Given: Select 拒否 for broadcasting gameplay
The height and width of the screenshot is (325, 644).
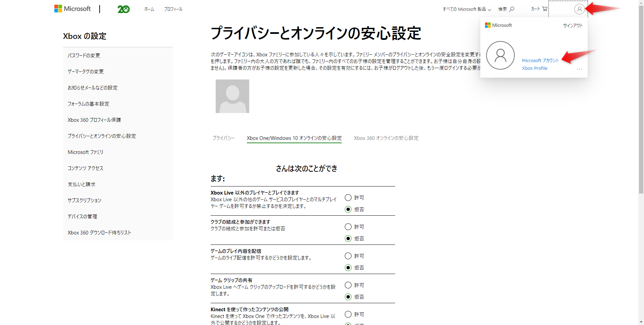Looking at the screenshot, I should point(348,268).
